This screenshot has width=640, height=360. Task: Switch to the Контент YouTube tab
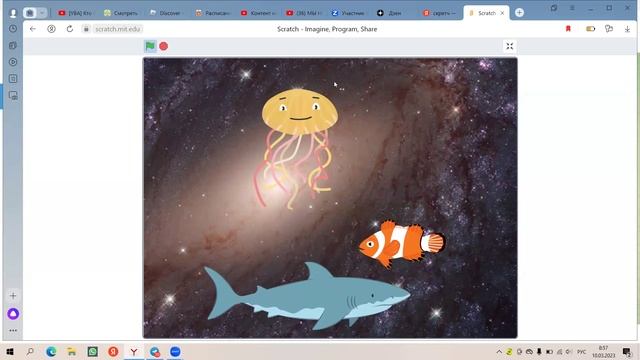tap(258, 13)
